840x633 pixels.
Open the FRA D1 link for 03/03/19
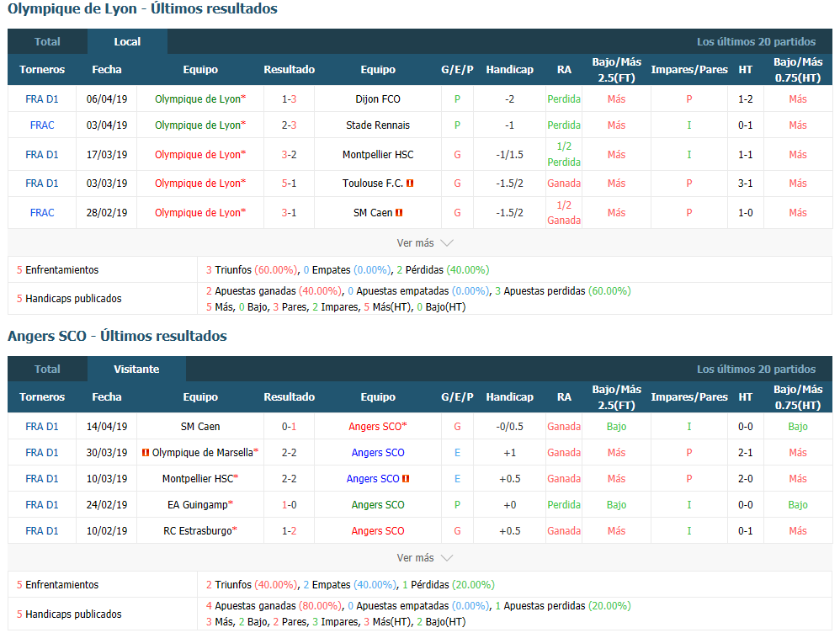pyautogui.click(x=42, y=184)
